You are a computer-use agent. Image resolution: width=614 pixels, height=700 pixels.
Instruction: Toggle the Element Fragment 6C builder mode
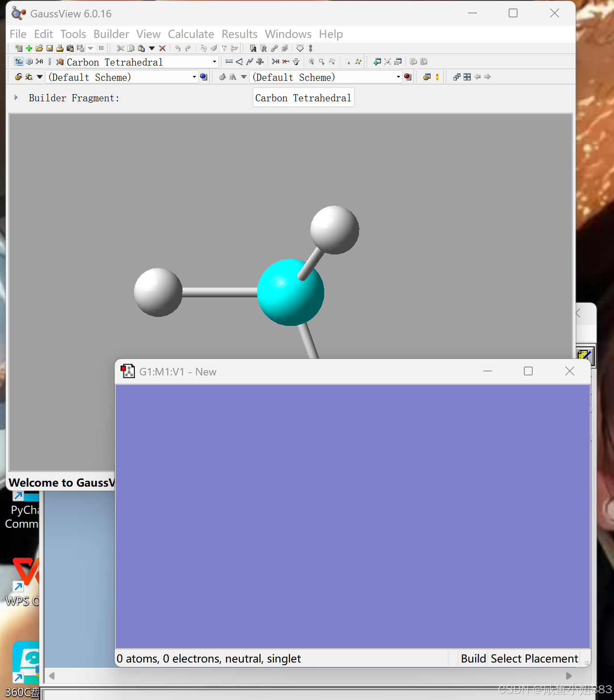pos(19,62)
